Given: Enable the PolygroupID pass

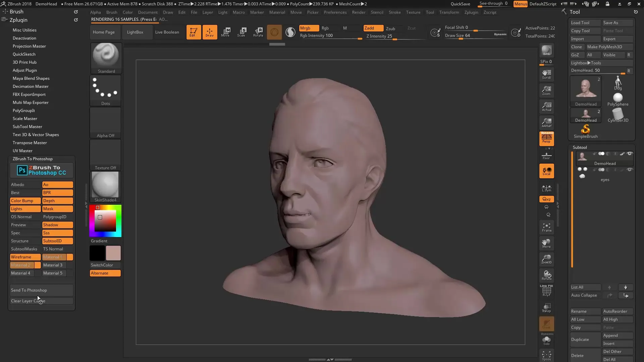Looking at the screenshot, I should tap(57, 217).
